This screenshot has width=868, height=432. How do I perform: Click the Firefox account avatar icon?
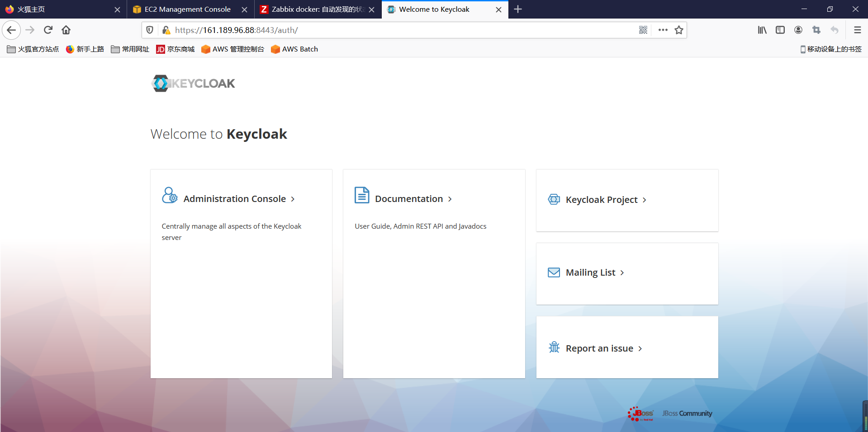(798, 30)
